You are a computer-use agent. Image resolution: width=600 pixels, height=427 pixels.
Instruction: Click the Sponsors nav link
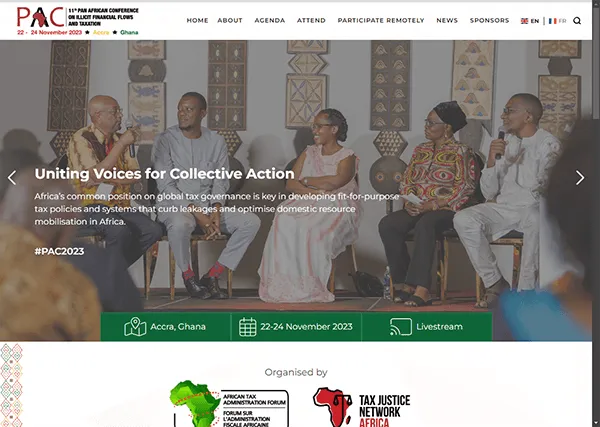tap(489, 21)
